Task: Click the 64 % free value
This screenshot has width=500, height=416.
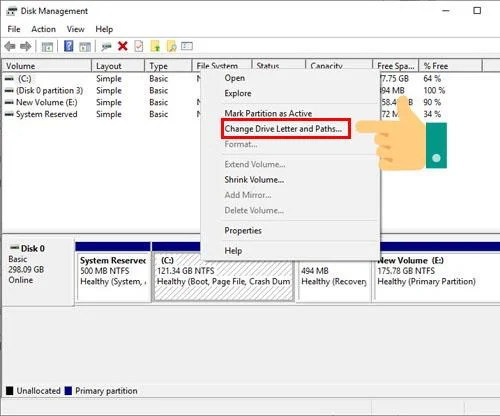Action: 432,79
